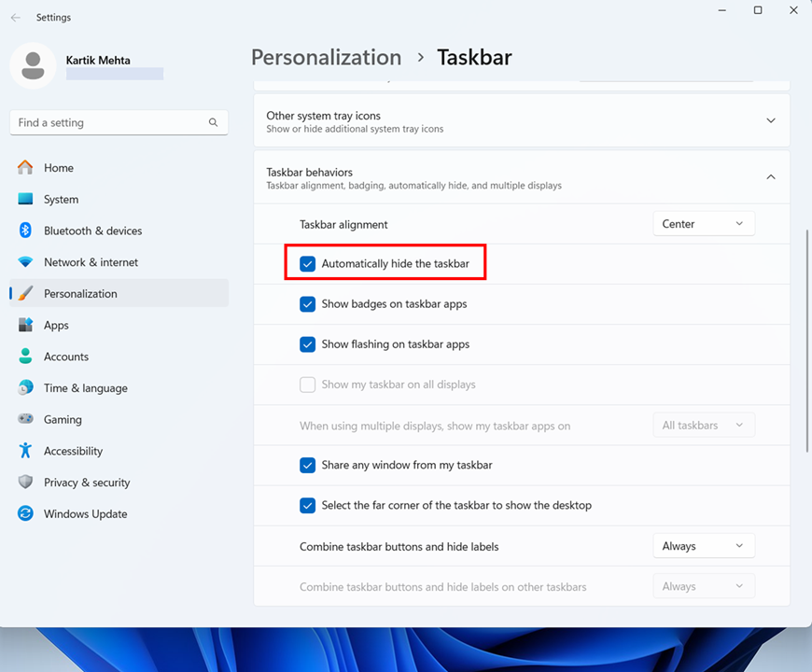Click the Find a setting search box

coord(119,122)
